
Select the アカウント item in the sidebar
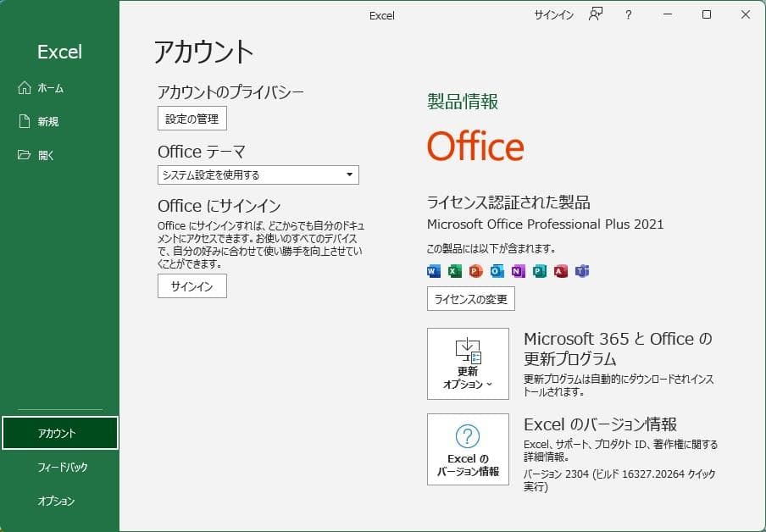coord(59,432)
